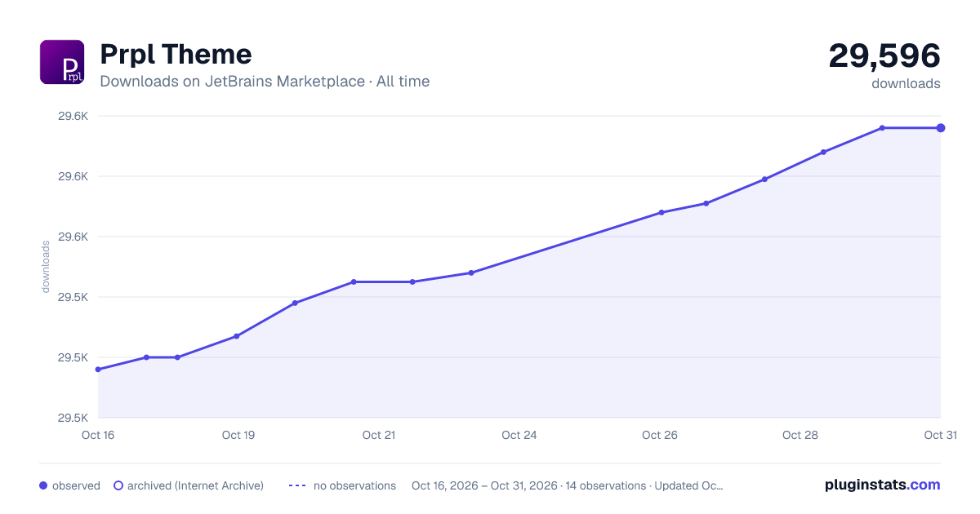This screenshot has width=980, height=514.
Task: Click the 'no observations' legend label
Action: [x=354, y=485]
